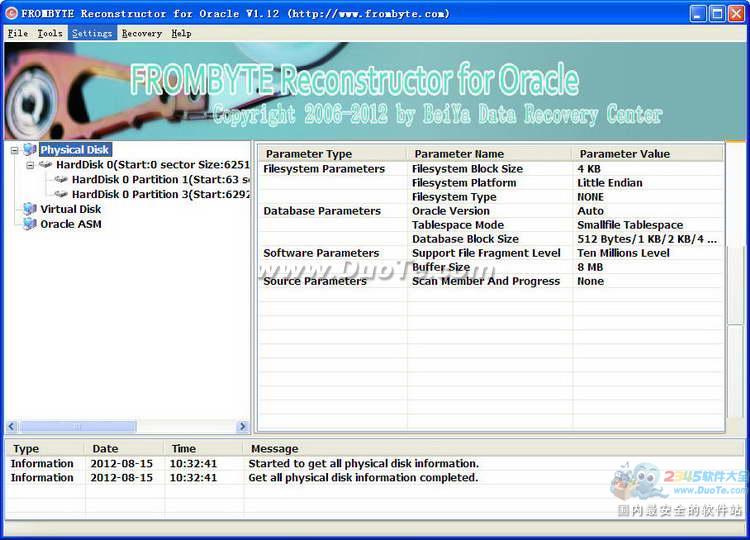The image size is (750, 540).
Task: Select the Tablespace Mode row
Action: [491, 225]
